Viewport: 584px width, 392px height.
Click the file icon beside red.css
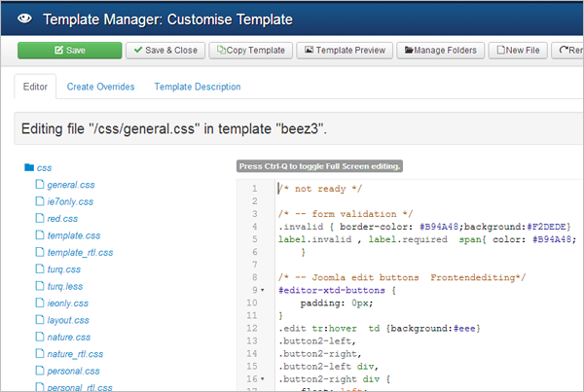(40, 219)
